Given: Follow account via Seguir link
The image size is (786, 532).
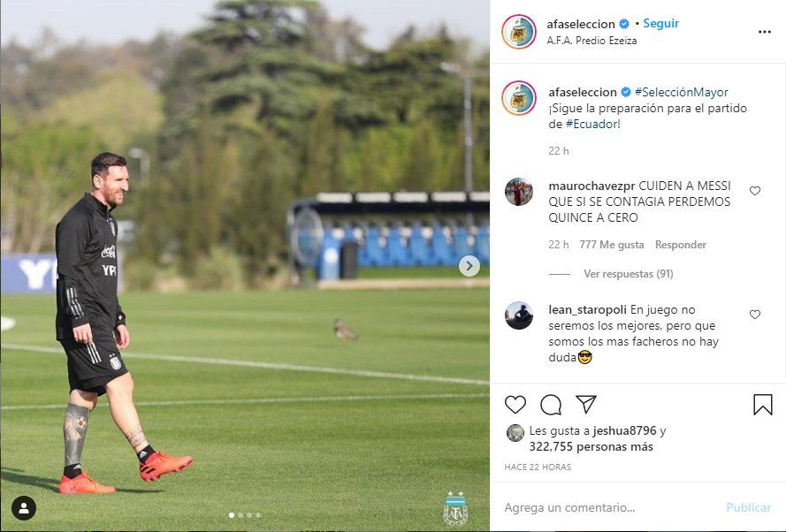Looking at the screenshot, I should point(660,24).
